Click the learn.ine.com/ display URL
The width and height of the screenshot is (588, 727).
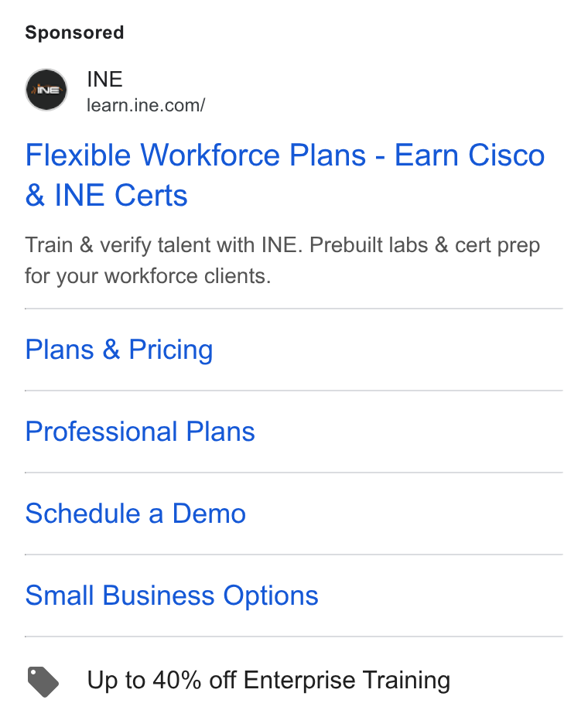(146, 106)
